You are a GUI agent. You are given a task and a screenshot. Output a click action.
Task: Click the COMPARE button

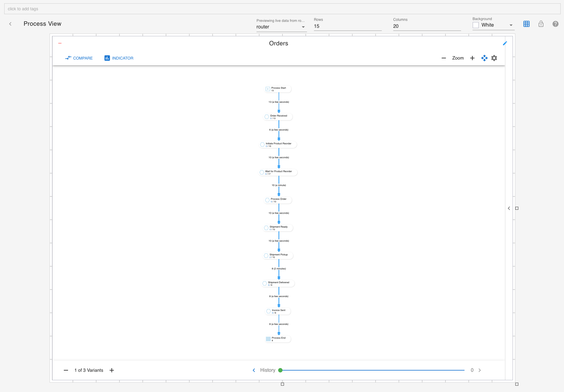point(79,58)
